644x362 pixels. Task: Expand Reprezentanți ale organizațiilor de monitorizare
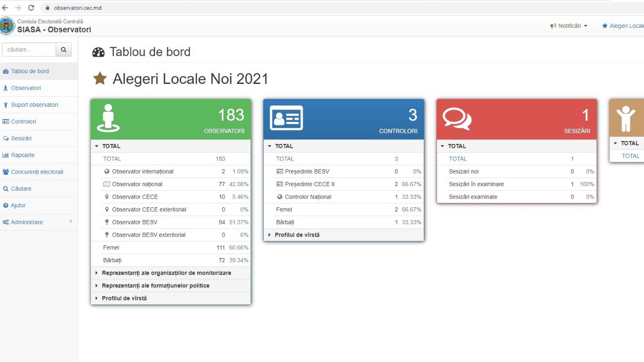pyautogui.click(x=166, y=273)
